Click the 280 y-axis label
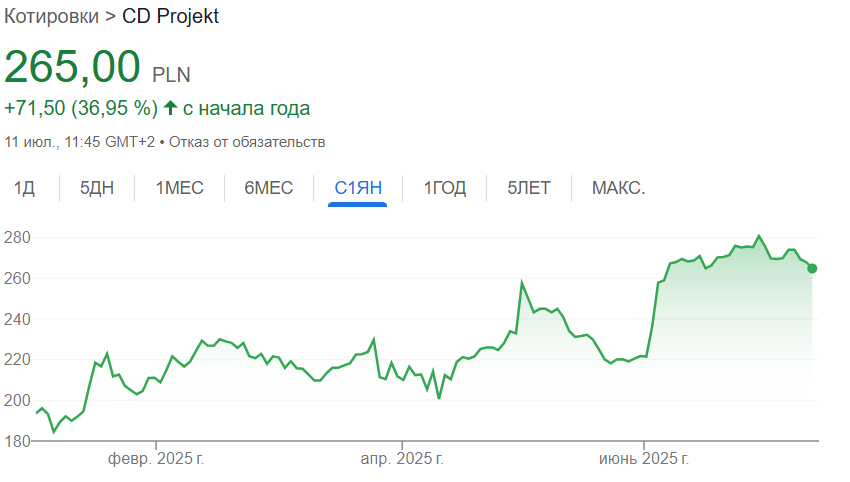This screenshot has width=850, height=482. (17, 237)
